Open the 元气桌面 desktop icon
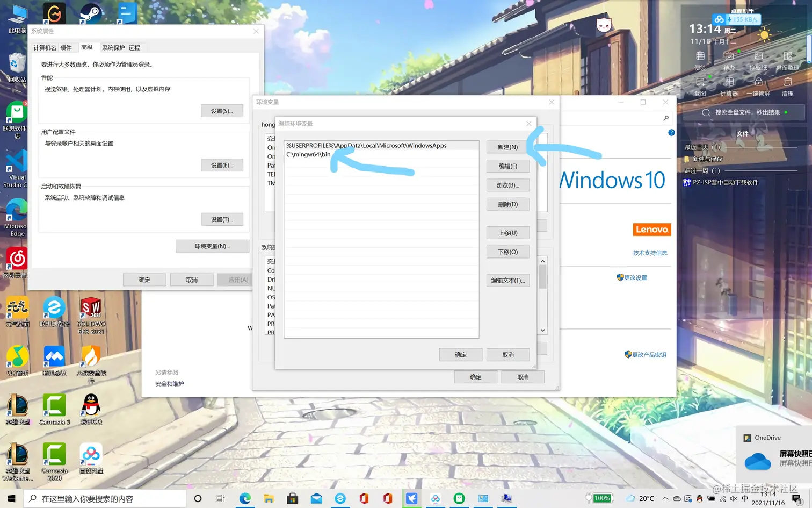 18,311
